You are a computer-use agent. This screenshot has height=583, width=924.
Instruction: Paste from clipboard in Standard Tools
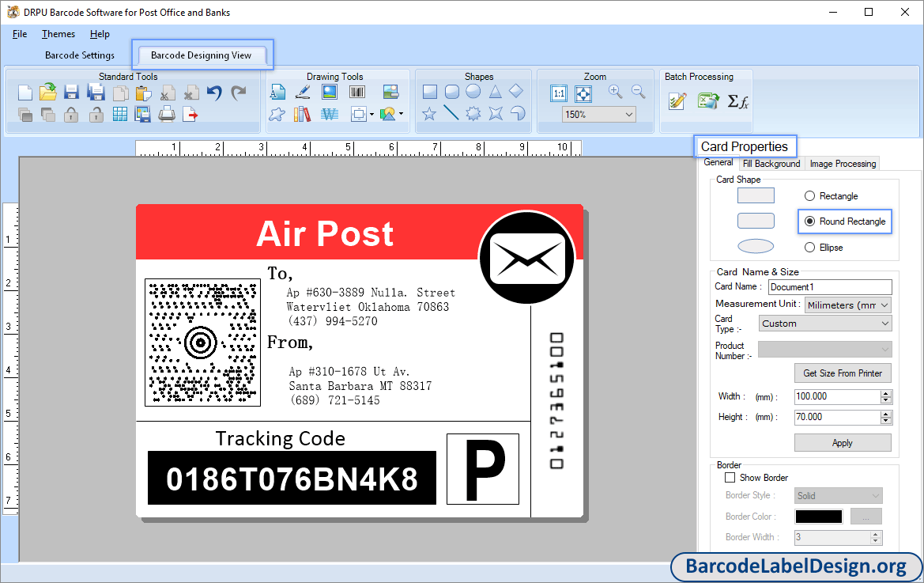(143, 93)
